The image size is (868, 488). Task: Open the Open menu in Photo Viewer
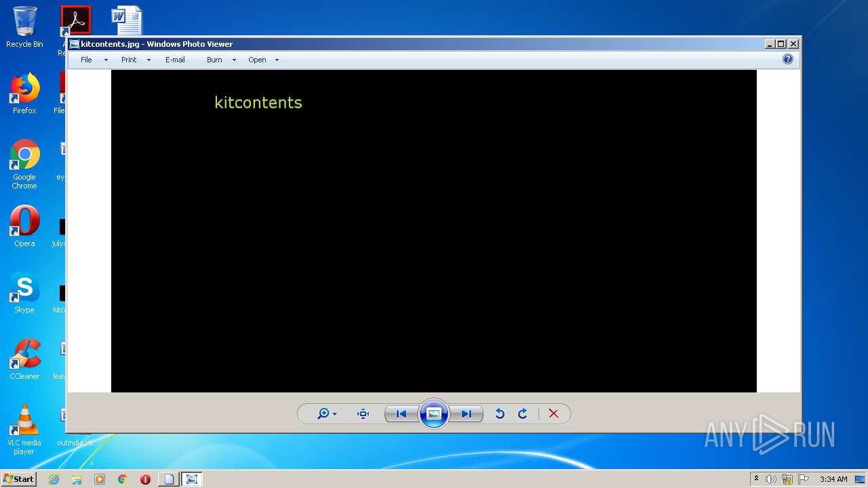[x=257, y=60]
